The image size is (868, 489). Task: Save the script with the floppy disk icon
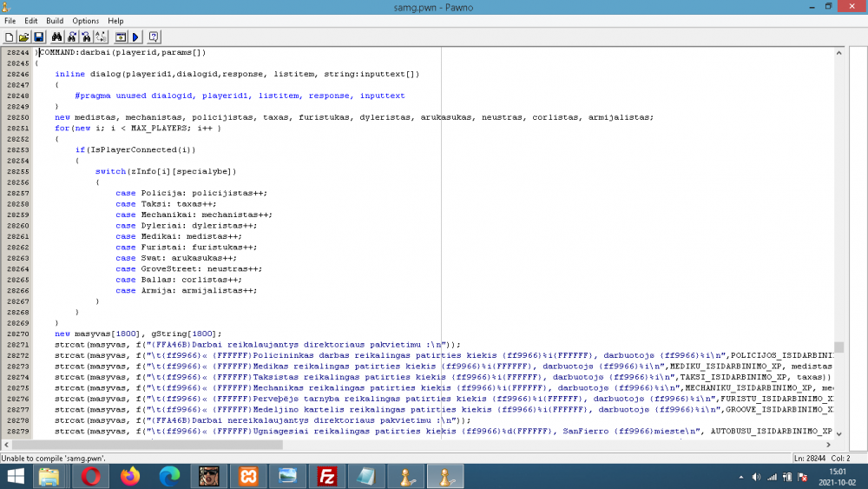[38, 36]
